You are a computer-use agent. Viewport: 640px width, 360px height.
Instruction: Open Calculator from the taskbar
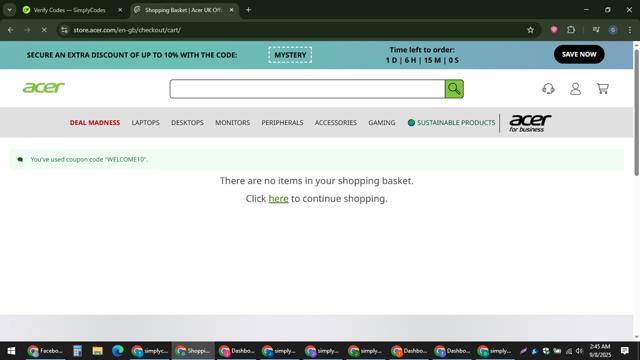[x=77, y=351]
